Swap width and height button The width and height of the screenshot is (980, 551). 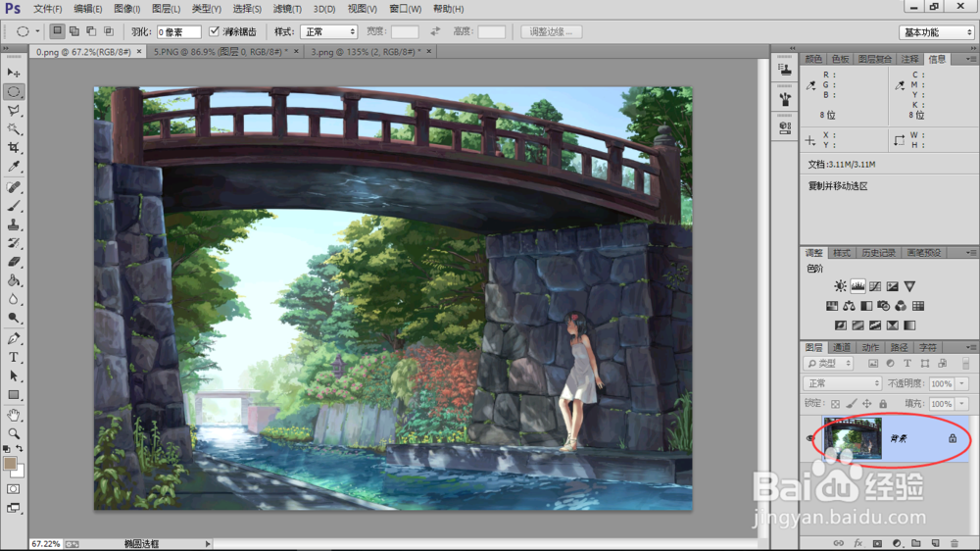(x=435, y=31)
